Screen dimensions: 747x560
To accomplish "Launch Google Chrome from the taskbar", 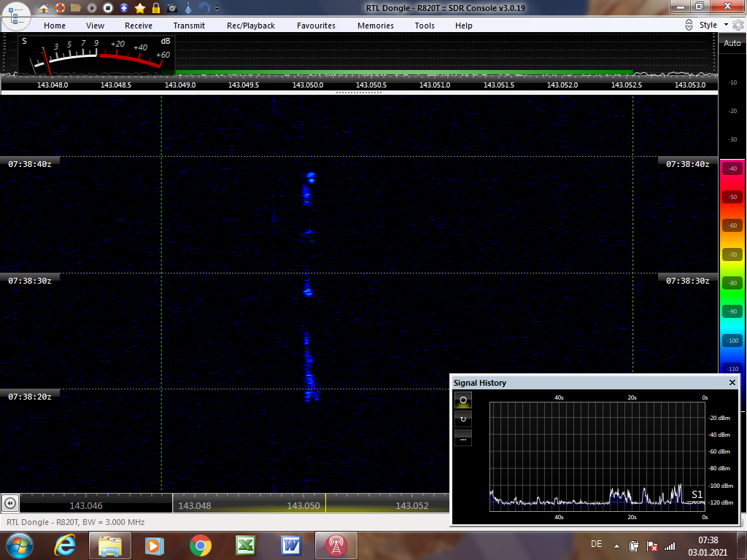I will [x=201, y=545].
